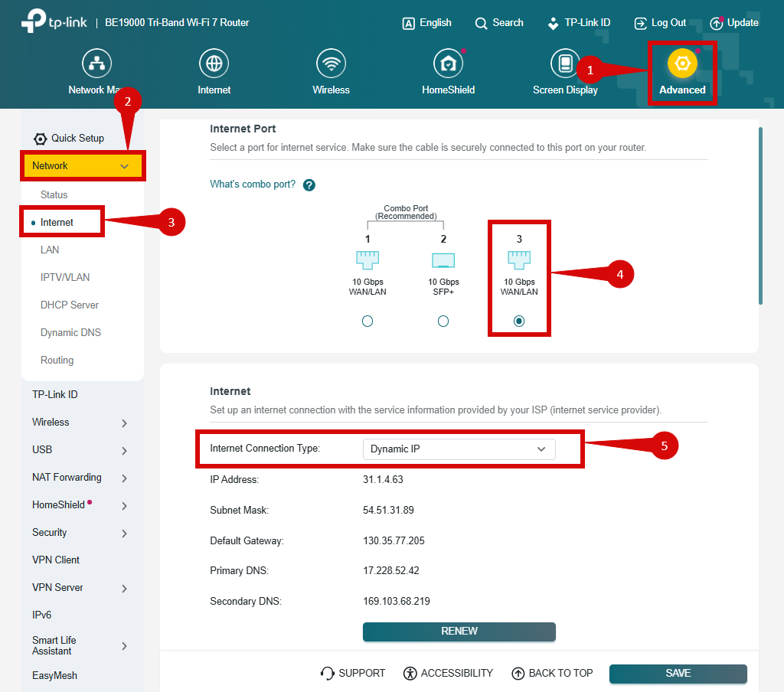Select port 2 SFP+ radio button
This screenshot has width=784, height=692.
click(x=443, y=322)
